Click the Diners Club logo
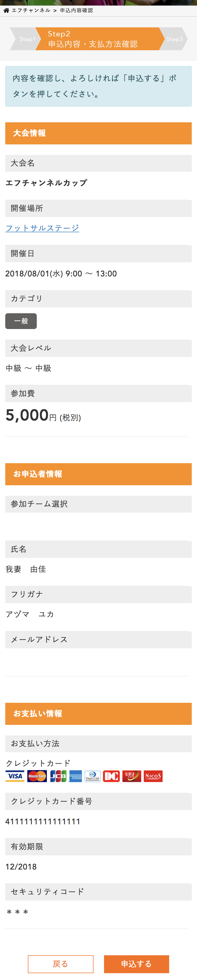197x980 pixels. click(x=92, y=776)
